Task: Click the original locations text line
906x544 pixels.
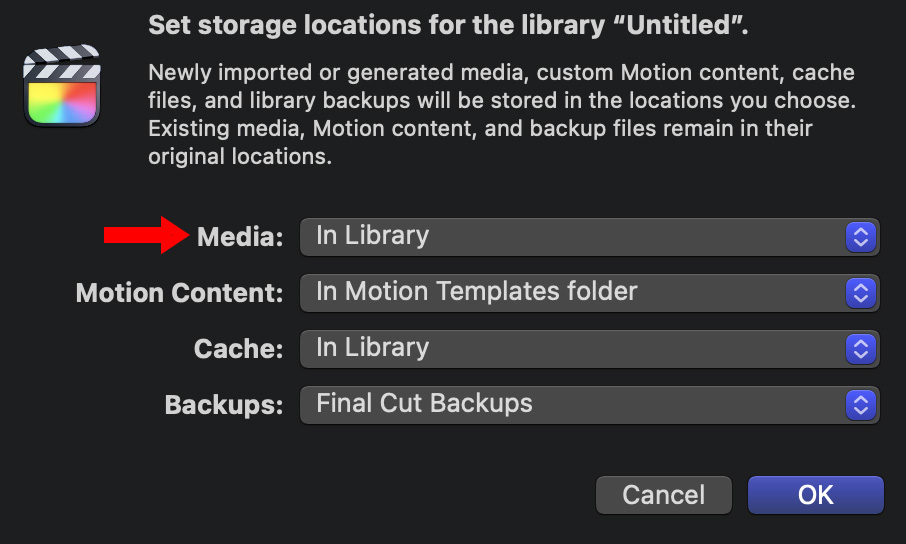Action: (x=240, y=156)
